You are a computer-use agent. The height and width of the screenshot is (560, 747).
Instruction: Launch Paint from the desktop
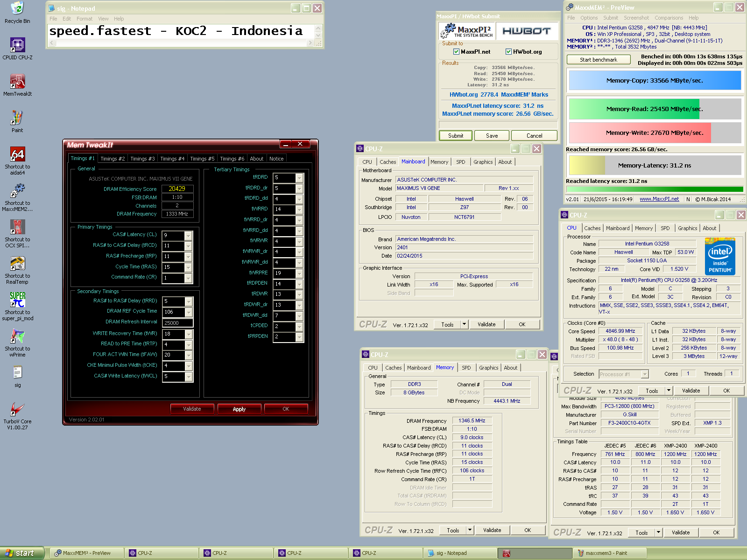tap(17, 121)
